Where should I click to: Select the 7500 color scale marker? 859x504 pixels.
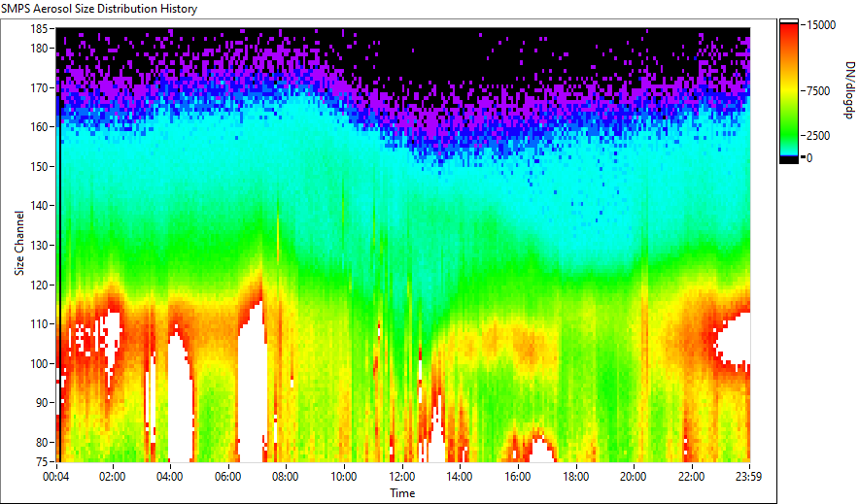pyautogui.click(x=818, y=91)
